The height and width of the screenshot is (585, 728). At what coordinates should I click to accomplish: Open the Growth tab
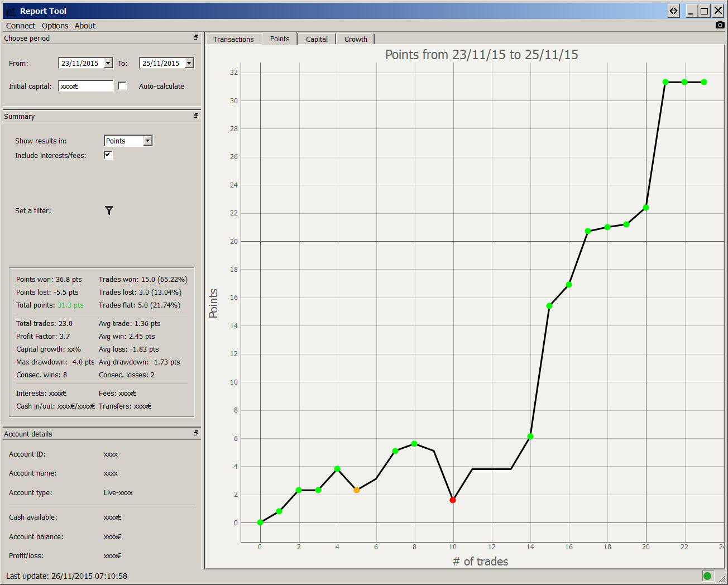click(x=356, y=39)
